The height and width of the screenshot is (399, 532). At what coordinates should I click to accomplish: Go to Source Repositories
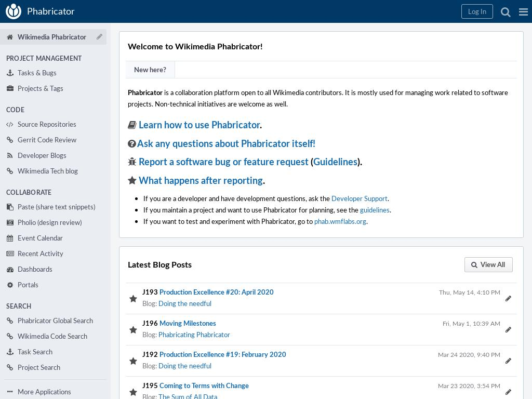click(47, 124)
